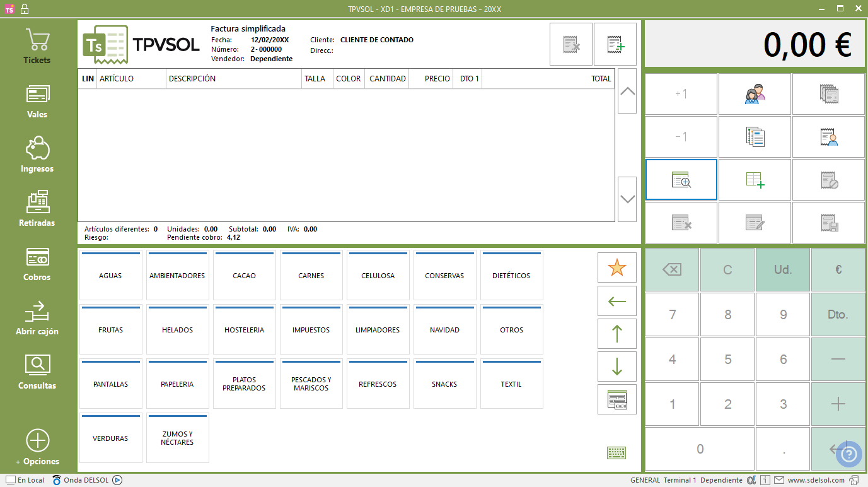Click the down arrow category navigation
This screenshot has height=487, width=868.
[617, 367]
